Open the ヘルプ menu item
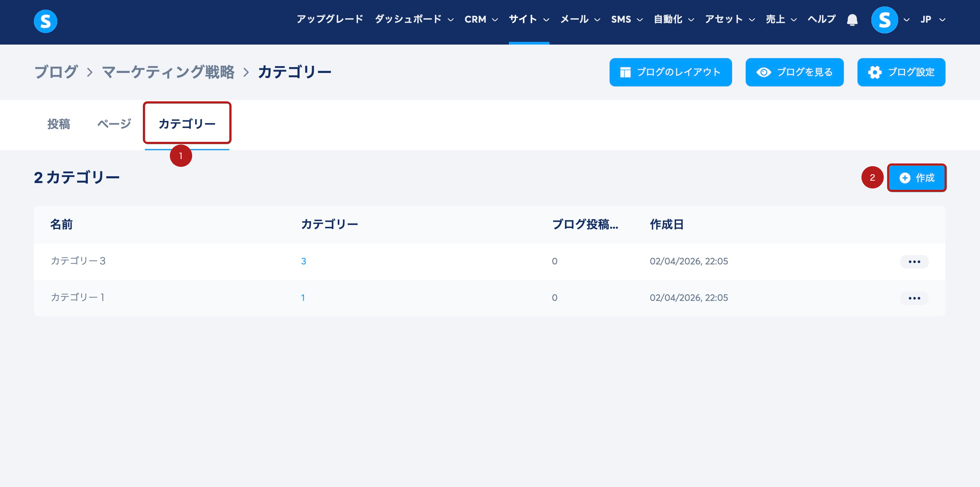 pyautogui.click(x=821, y=19)
